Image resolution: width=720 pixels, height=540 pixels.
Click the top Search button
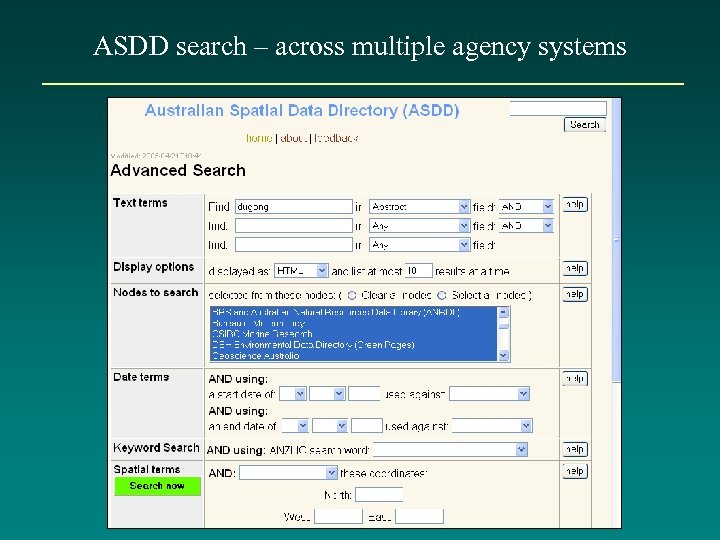(585, 124)
